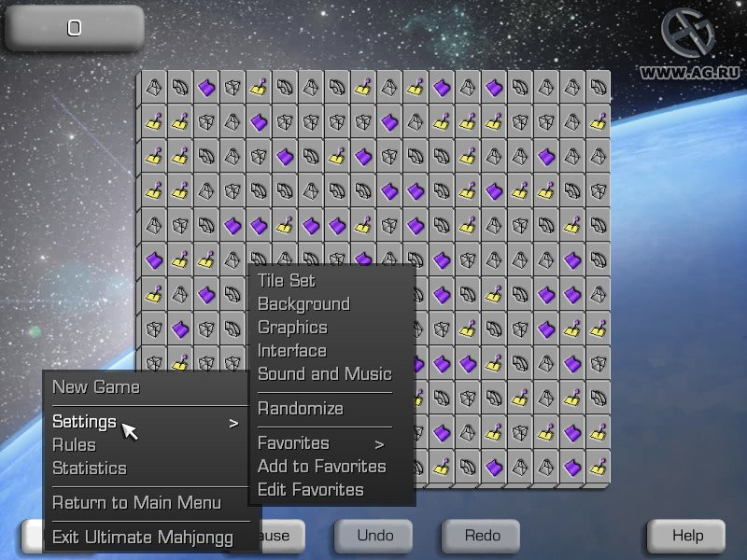747x560 pixels.
Task: Expand the Settings submenu entry
Action: coord(146,422)
